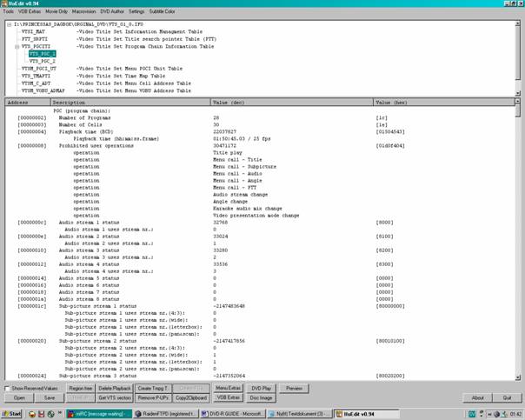This screenshot has height=420, width=525.
Task: Switch to Nytt Textdokument taskbar window
Action: pyautogui.click(x=300, y=414)
